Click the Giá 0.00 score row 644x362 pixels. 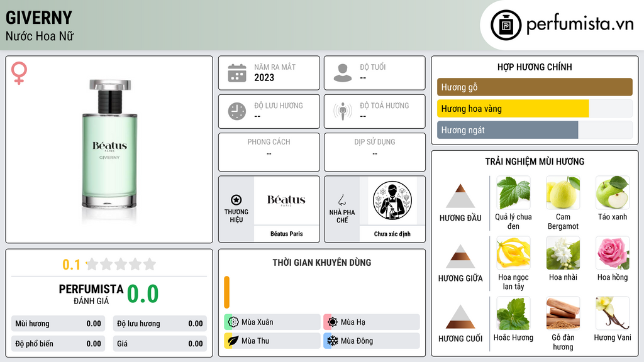(160, 344)
